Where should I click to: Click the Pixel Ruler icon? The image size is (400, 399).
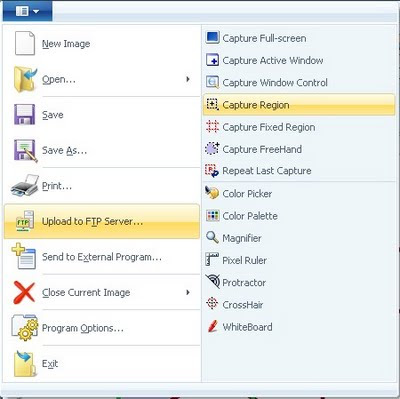pyautogui.click(x=212, y=260)
